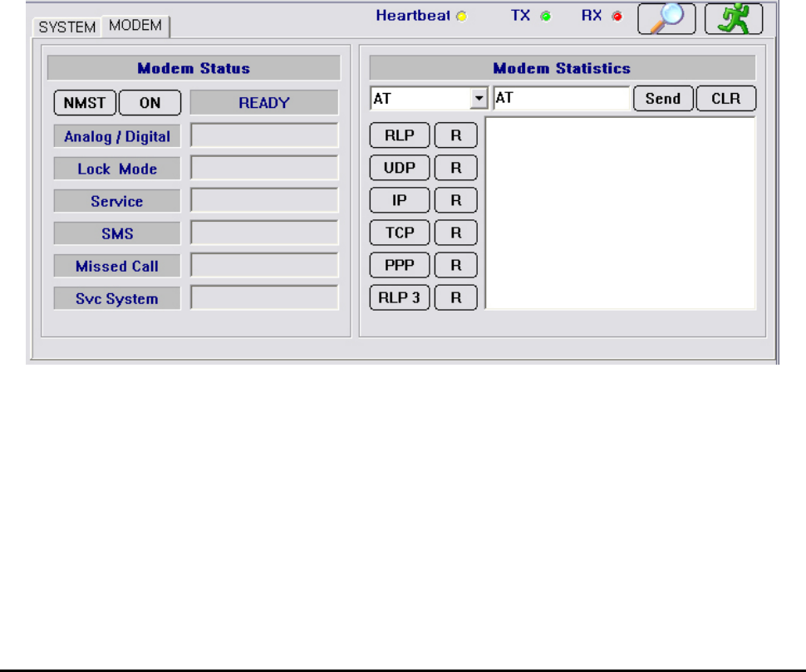
Task: Reset IP stats with its R button
Action: [x=456, y=200]
